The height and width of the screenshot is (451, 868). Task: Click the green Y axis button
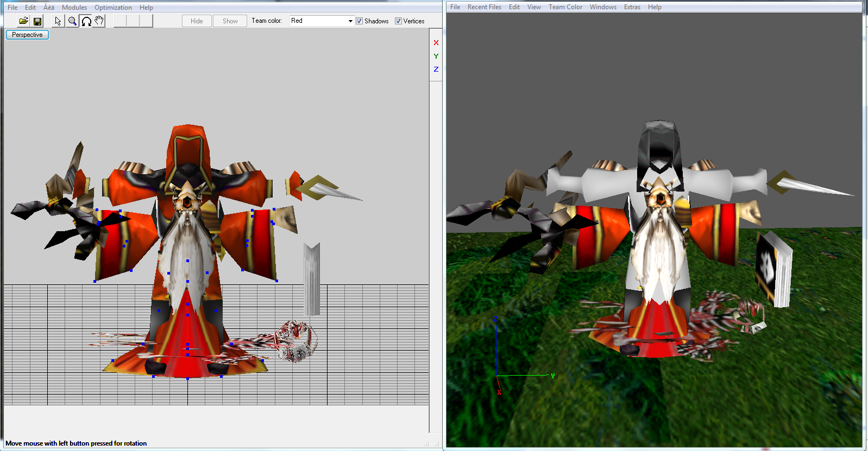436,56
